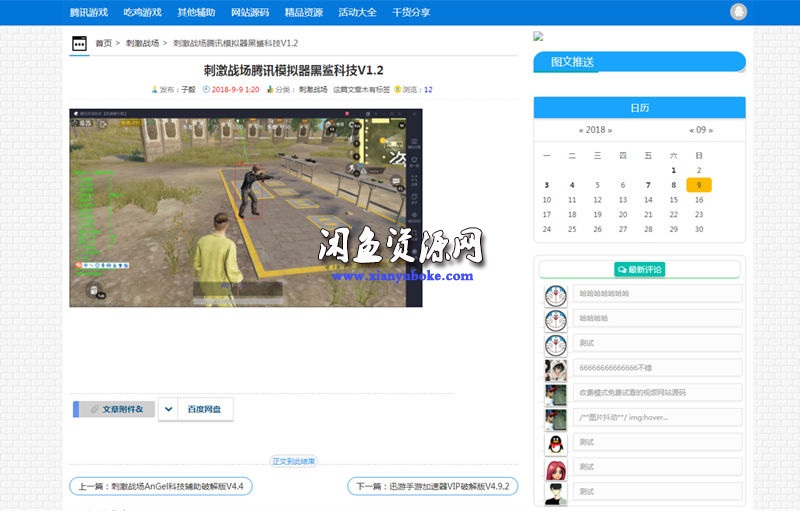
Task: Select the highlighted day 9 in calendar
Action: (x=699, y=185)
